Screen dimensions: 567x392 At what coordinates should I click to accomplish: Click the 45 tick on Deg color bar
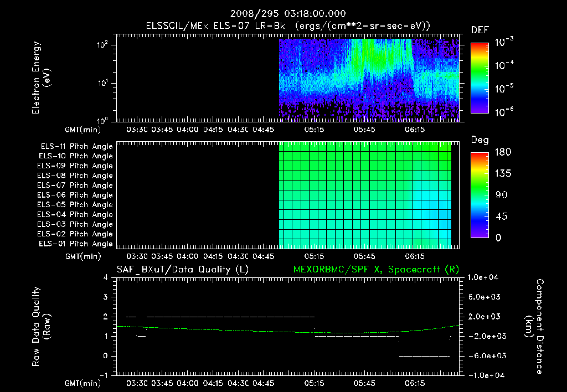pos(502,216)
